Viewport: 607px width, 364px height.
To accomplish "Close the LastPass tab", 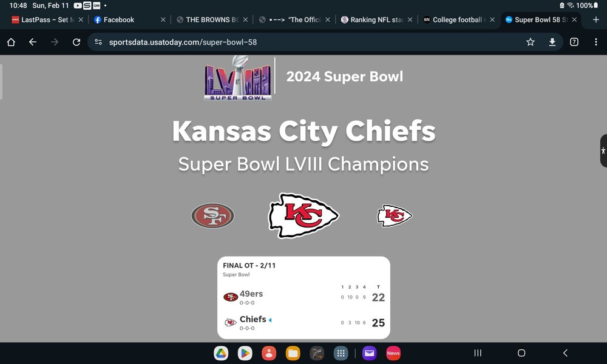I will 81,20.
